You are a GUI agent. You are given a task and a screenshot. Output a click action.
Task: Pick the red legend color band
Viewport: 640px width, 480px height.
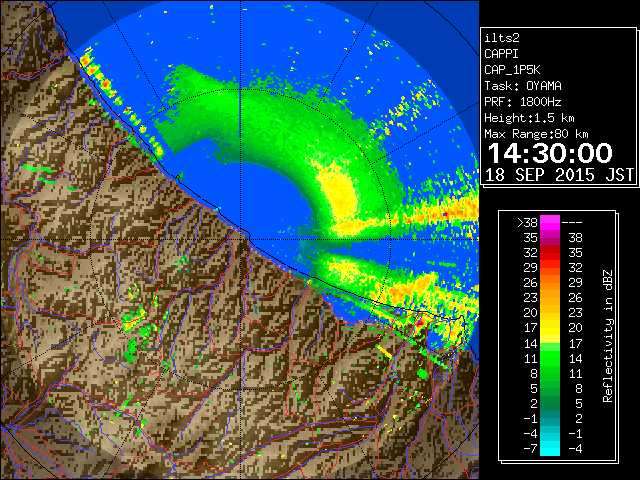tap(550, 253)
